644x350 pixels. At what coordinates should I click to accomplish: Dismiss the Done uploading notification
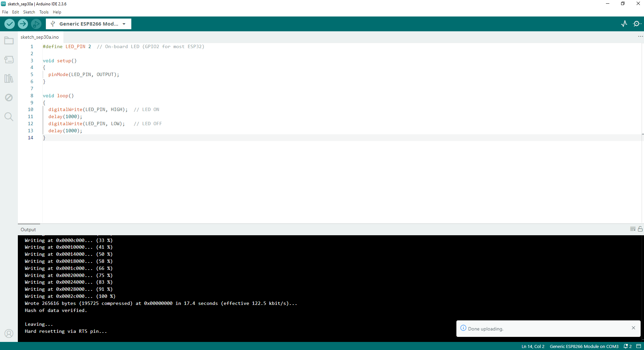click(x=633, y=328)
